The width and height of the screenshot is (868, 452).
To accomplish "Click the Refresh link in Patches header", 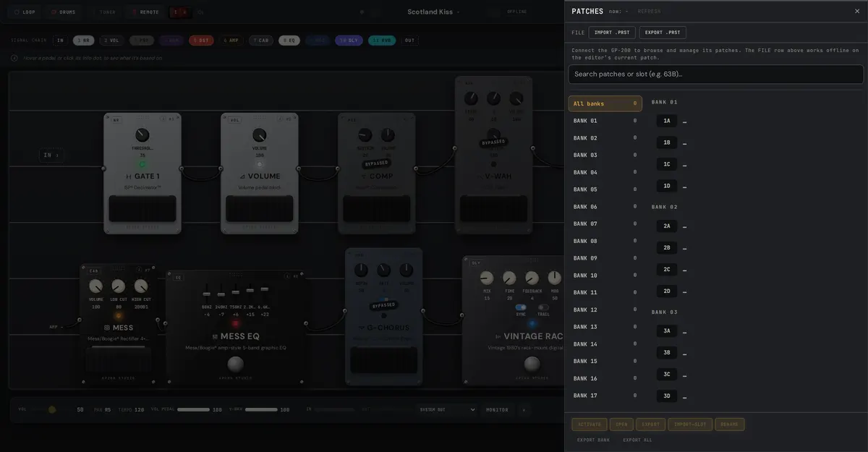I will (x=649, y=12).
